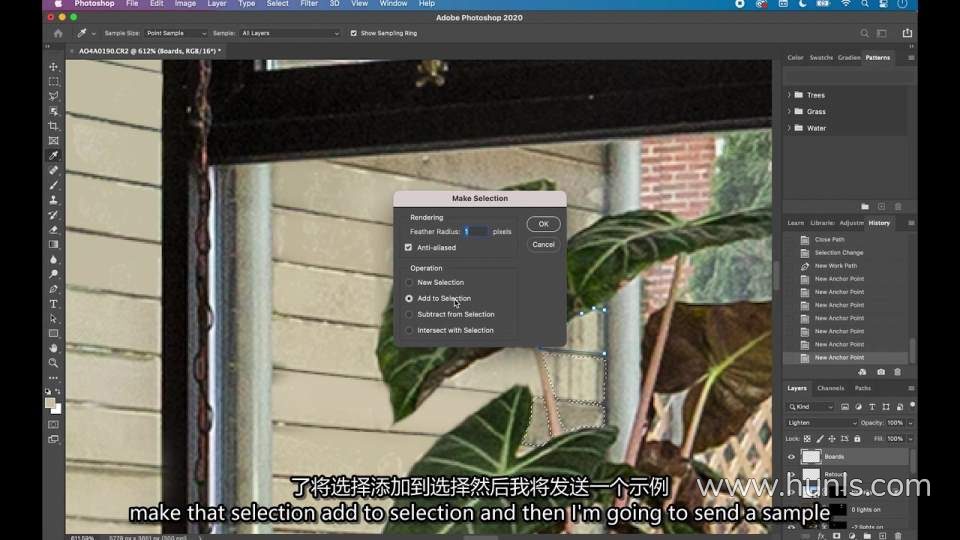Open the layer Kind filter dropdown

click(811, 407)
